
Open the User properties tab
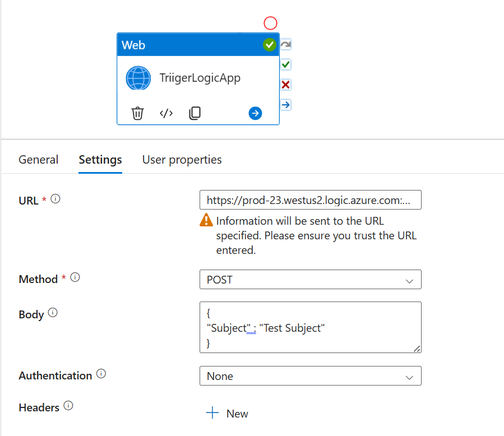point(182,160)
